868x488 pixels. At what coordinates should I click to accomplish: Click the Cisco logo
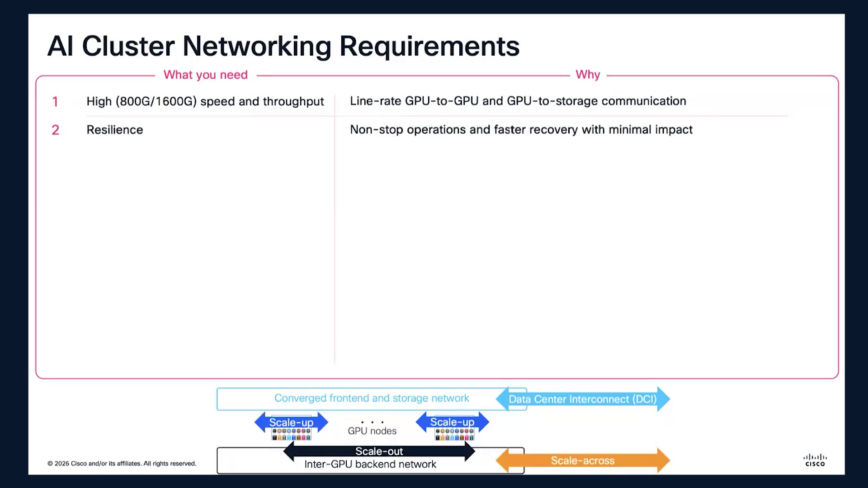(x=815, y=460)
